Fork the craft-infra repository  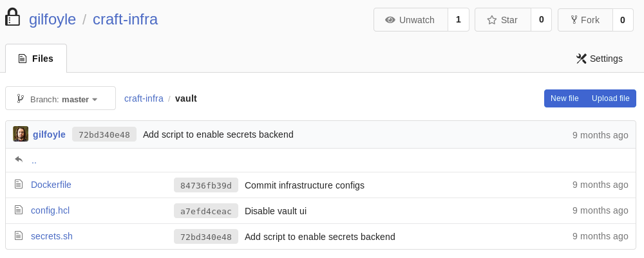coord(585,20)
